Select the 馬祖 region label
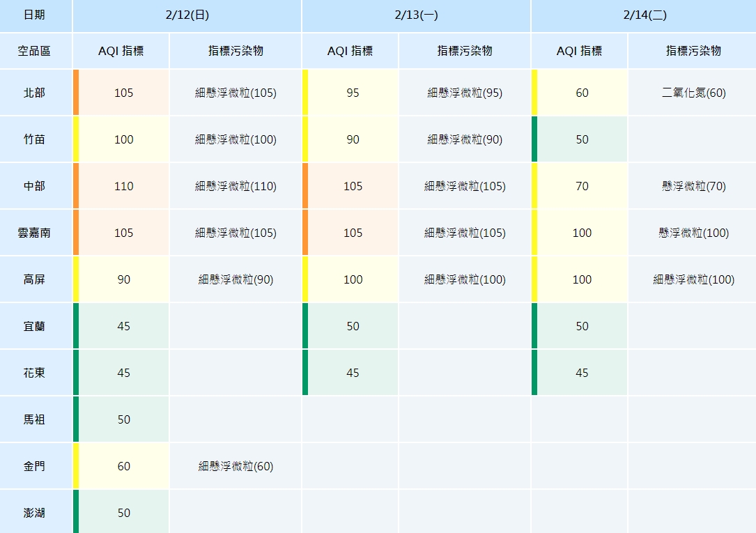This screenshot has height=533, width=756. click(x=35, y=419)
